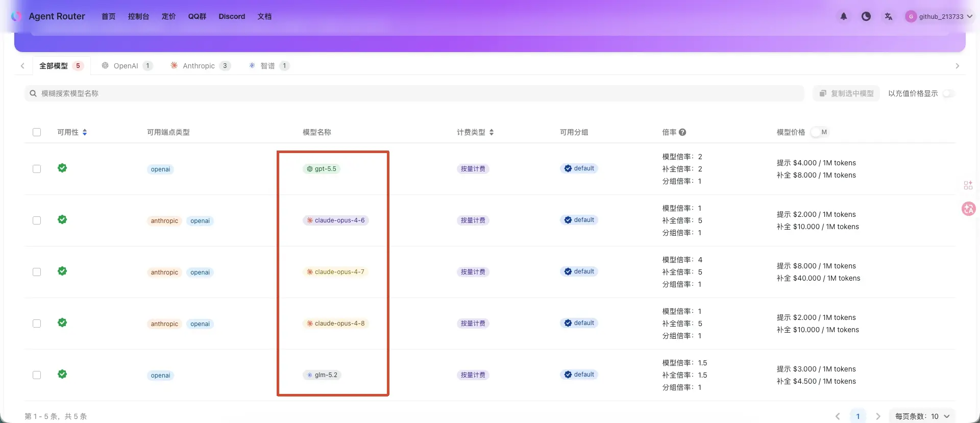Click the gpt-5.5 model tag
This screenshot has height=423, width=980.
(x=322, y=169)
